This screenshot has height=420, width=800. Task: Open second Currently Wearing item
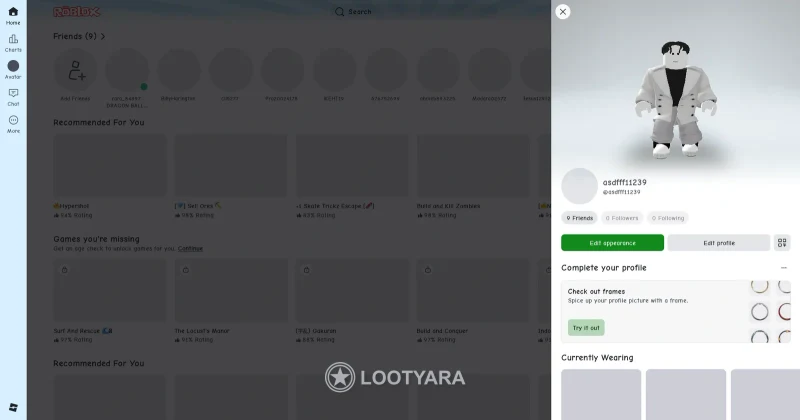[686, 394]
